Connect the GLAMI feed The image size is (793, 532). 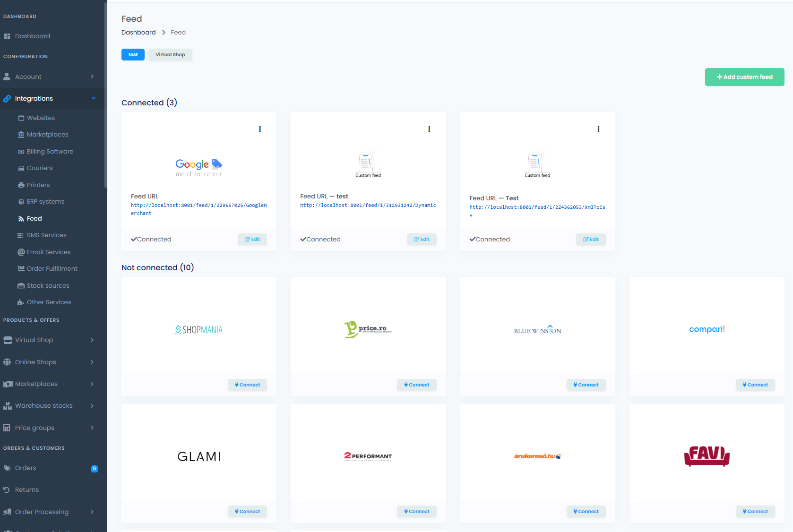click(x=247, y=512)
